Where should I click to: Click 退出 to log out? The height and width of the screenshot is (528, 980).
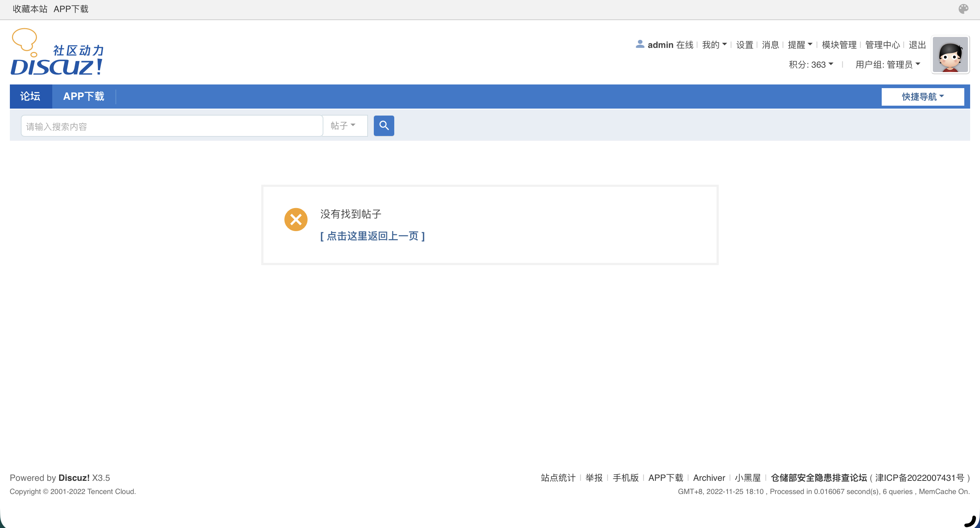coord(917,45)
